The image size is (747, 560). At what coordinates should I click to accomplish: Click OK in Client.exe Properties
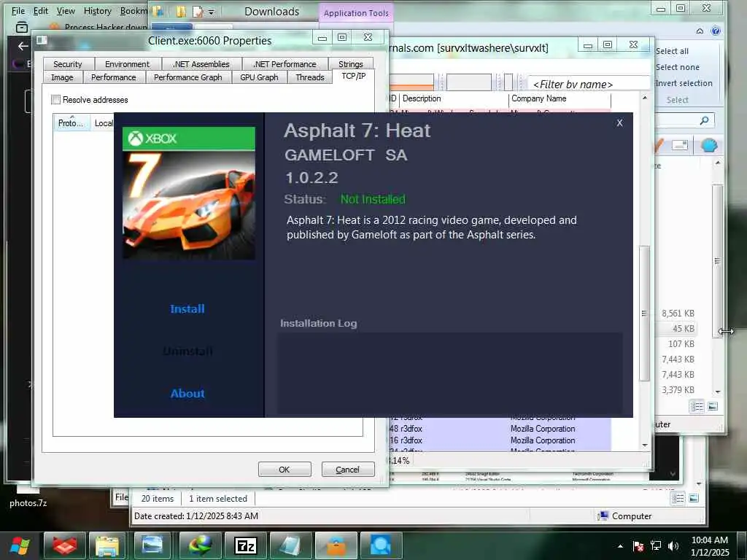(x=285, y=470)
